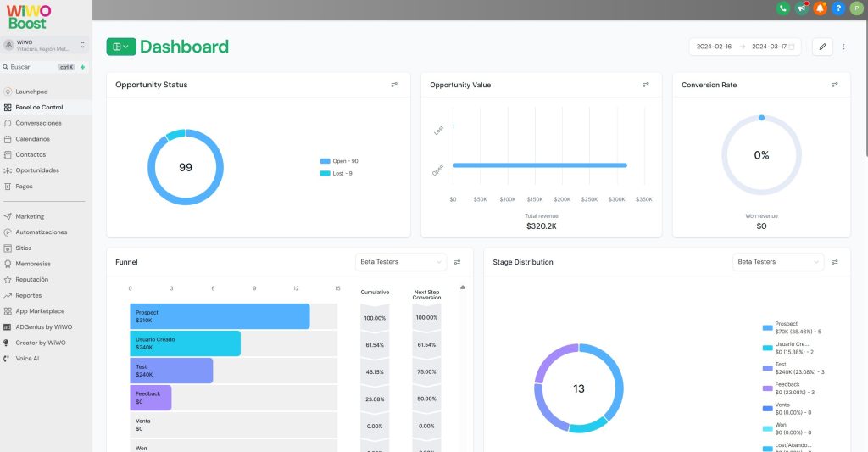
Task: Open the green dashboard switcher dropdown
Action: pos(121,47)
